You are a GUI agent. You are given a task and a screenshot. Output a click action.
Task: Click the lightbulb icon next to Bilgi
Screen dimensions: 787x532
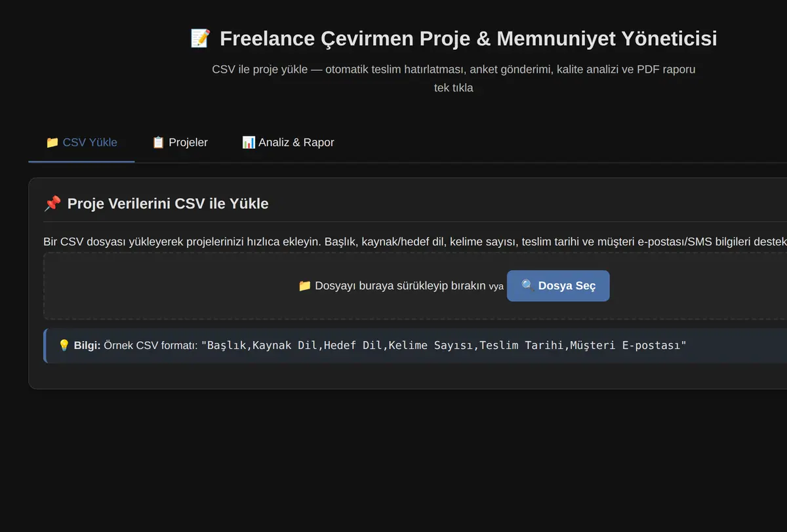(64, 345)
